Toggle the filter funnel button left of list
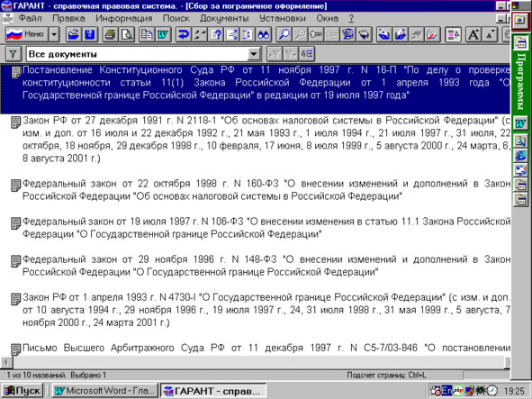The height and width of the screenshot is (399, 532). (14, 54)
